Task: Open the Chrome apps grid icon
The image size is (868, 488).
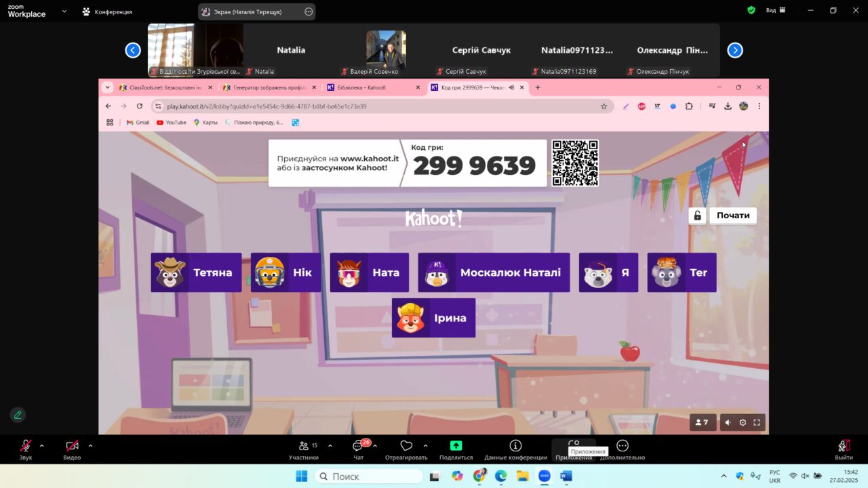Action: click(110, 123)
